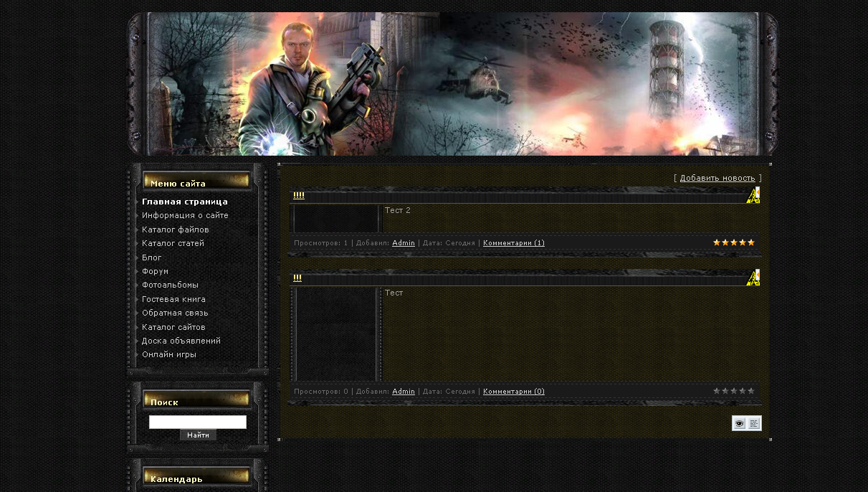Viewport: 868px width, 492px height.
Task: Click the "Тест 2" post body text
Action: click(x=398, y=210)
